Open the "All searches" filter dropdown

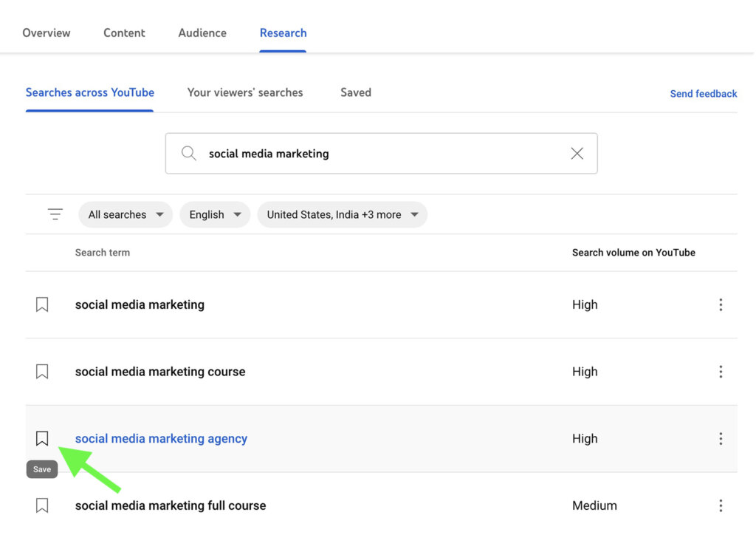(125, 214)
